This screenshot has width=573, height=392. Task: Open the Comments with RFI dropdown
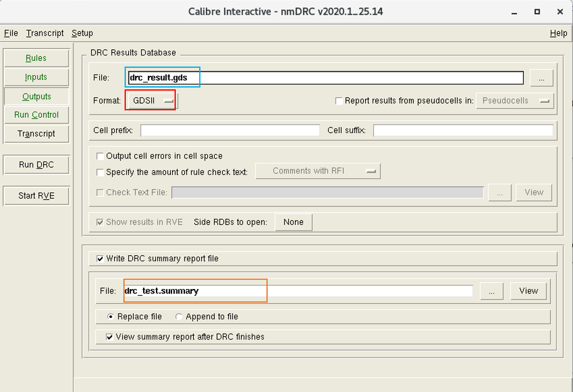(318, 171)
